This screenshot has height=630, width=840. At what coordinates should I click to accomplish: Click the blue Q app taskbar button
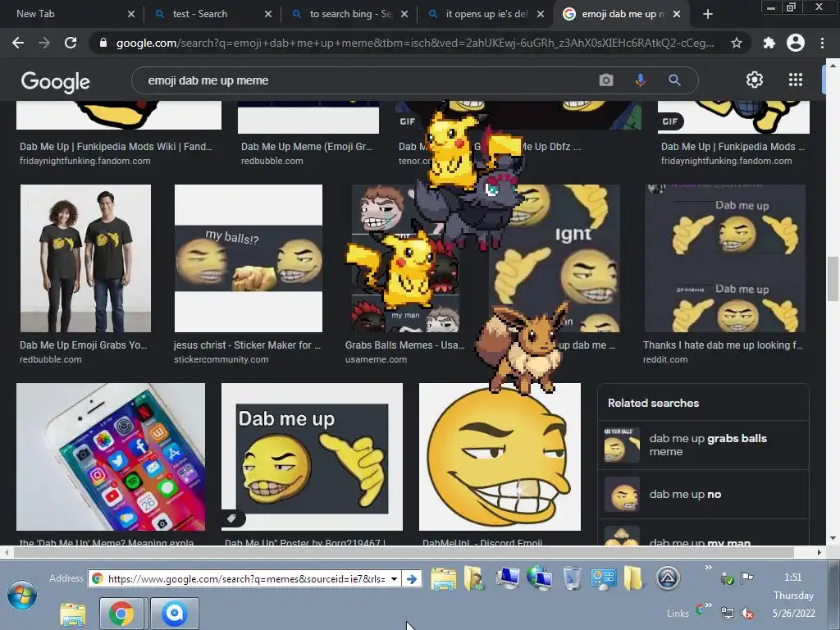pyautogui.click(x=175, y=614)
